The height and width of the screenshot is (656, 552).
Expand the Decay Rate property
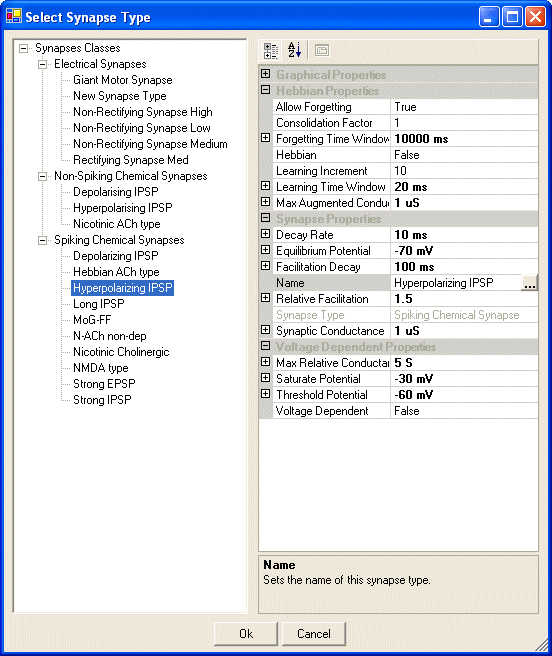point(265,234)
